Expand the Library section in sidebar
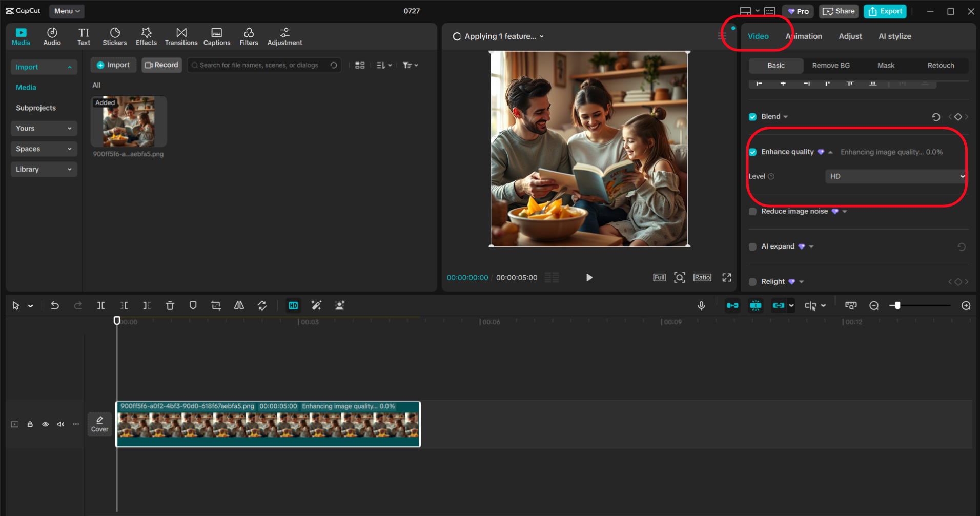 point(44,169)
